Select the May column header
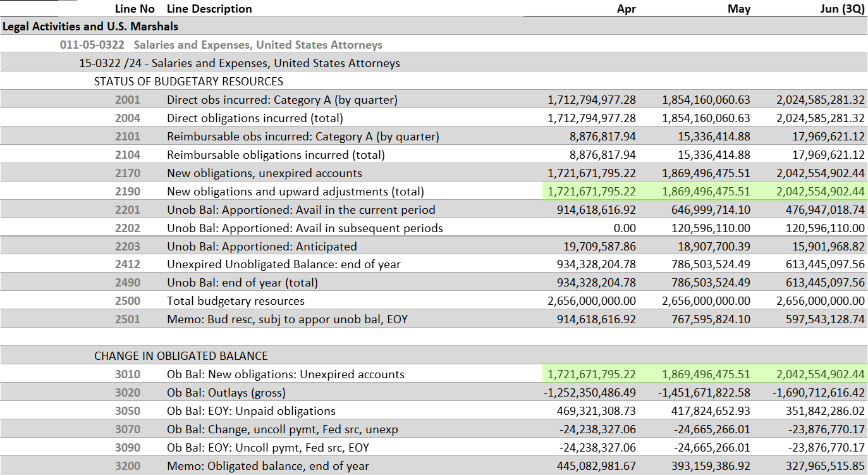This screenshot has width=868, height=475. (739, 9)
